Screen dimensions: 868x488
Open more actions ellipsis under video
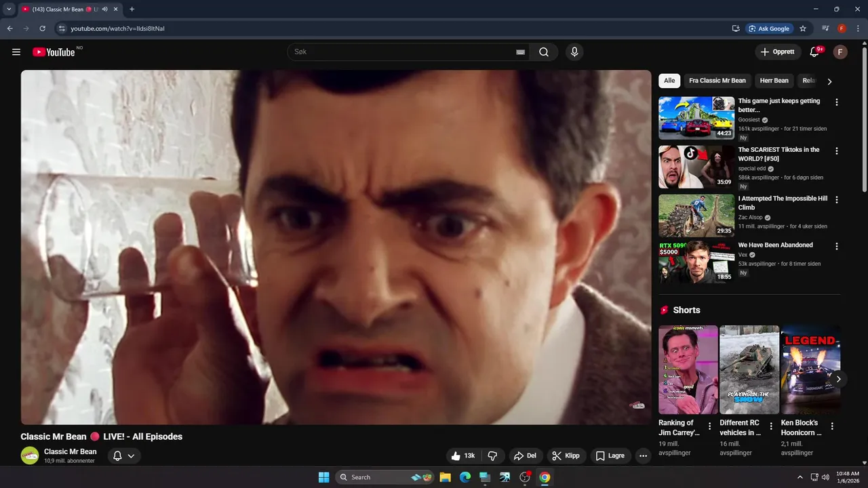coord(643,456)
